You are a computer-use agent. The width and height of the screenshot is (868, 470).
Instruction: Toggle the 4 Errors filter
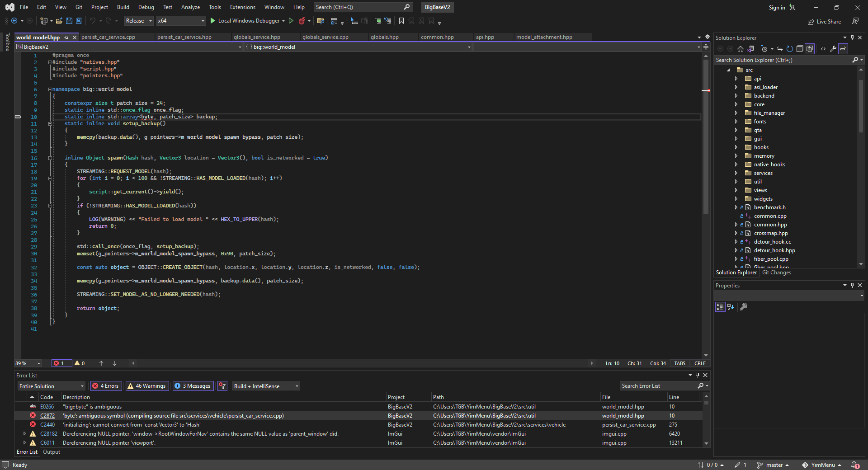coord(105,386)
